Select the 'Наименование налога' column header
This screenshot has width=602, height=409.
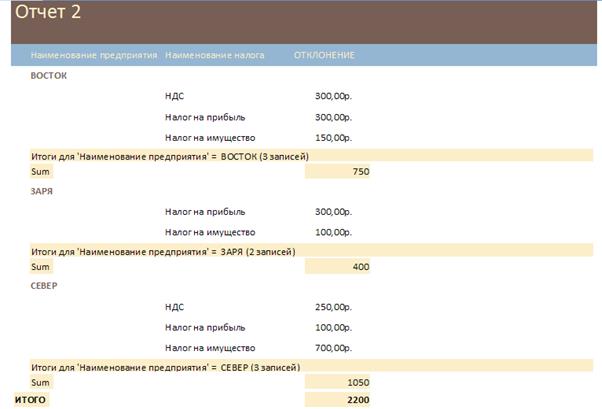[x=215, y=55]
